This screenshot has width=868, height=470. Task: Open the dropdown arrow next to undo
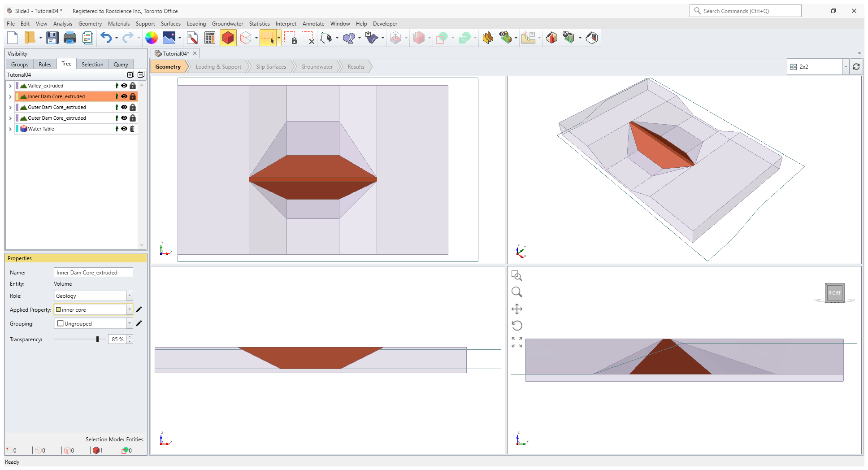tap(117, 38)
